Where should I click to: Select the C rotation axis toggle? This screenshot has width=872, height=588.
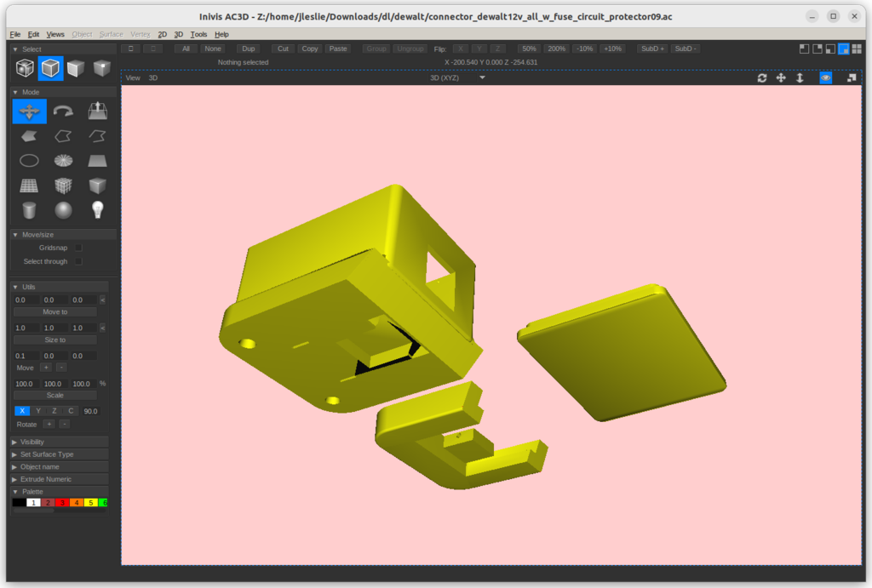tap(71, 411)
